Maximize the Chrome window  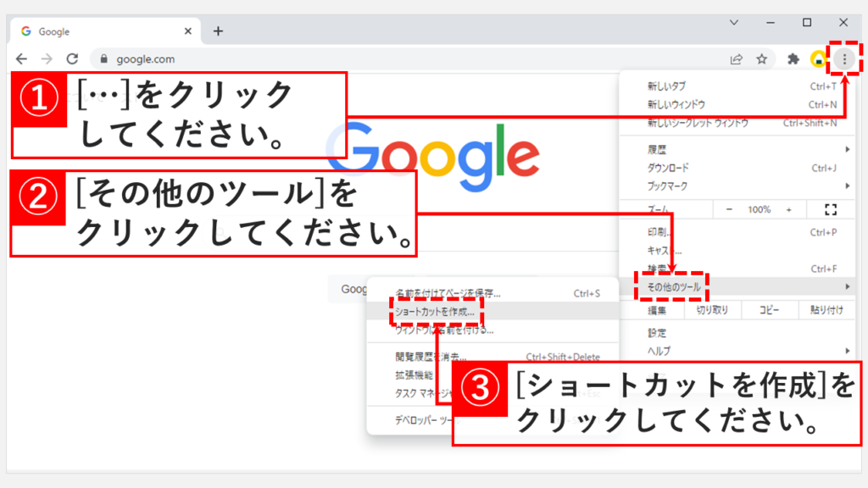pos(807,23)
